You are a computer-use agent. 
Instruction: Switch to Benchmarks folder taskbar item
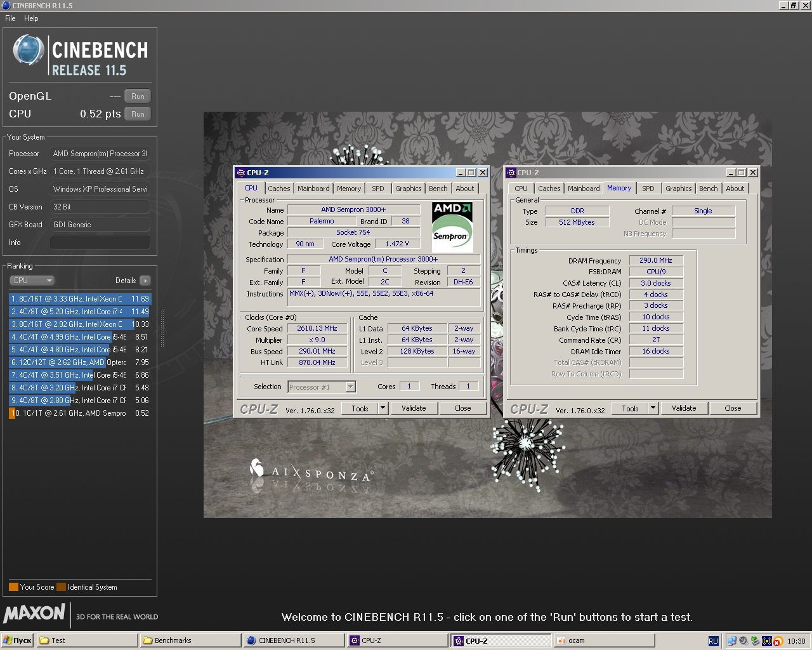190,640
